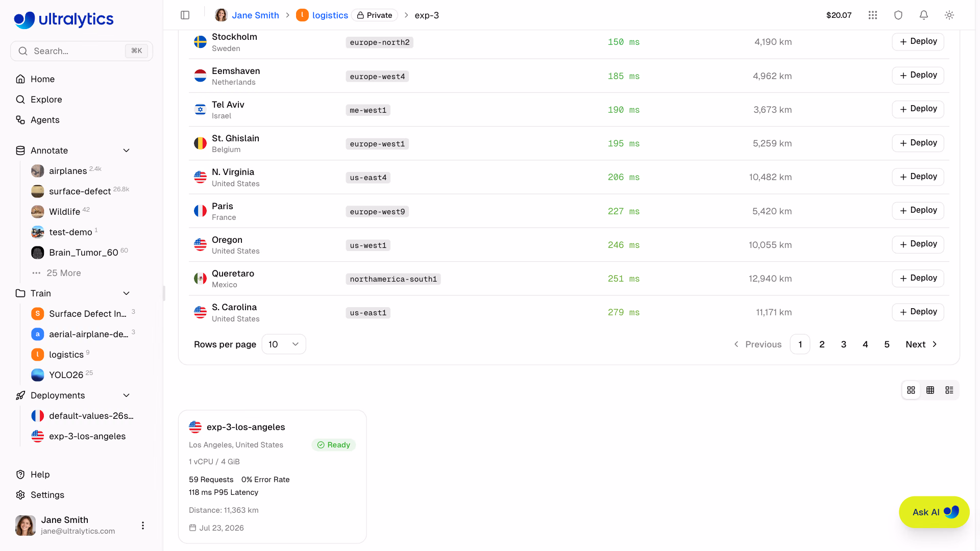The height and width of the screenshot is (551, 980).
Task: Click the Ultralytics logo
Action: coord(64,19)
